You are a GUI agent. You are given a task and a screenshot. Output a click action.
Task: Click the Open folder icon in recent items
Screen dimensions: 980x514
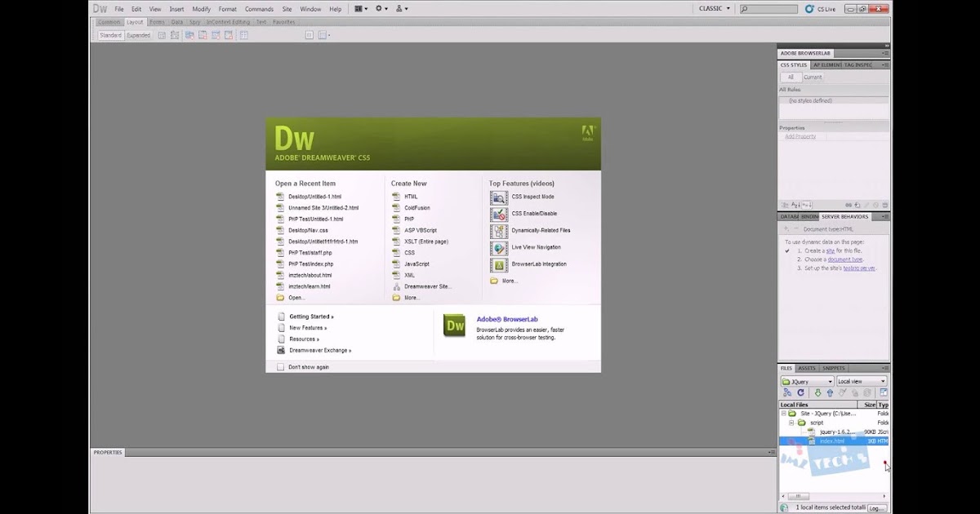pos(280,298)
